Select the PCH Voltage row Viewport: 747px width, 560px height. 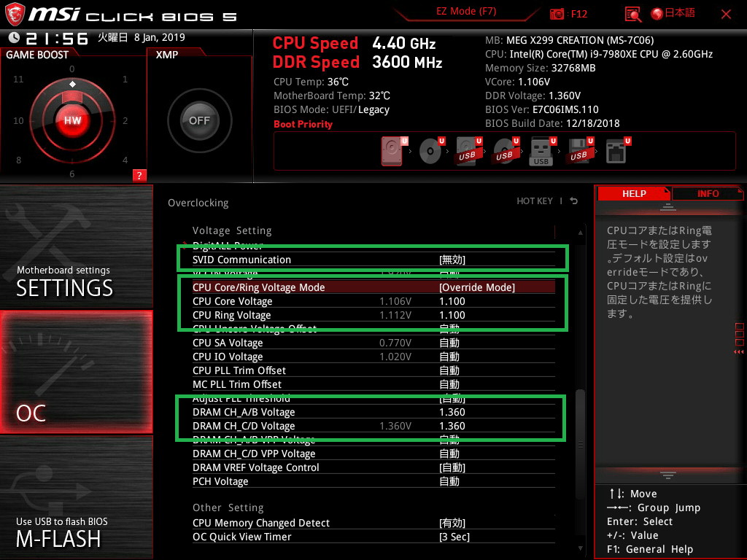point(373,481)
